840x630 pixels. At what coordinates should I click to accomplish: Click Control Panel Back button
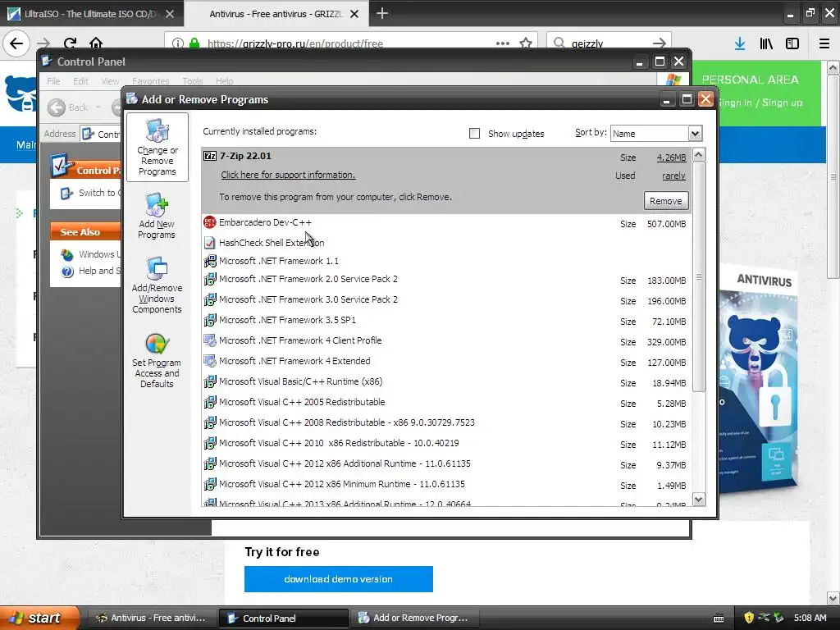click(68, 107)
